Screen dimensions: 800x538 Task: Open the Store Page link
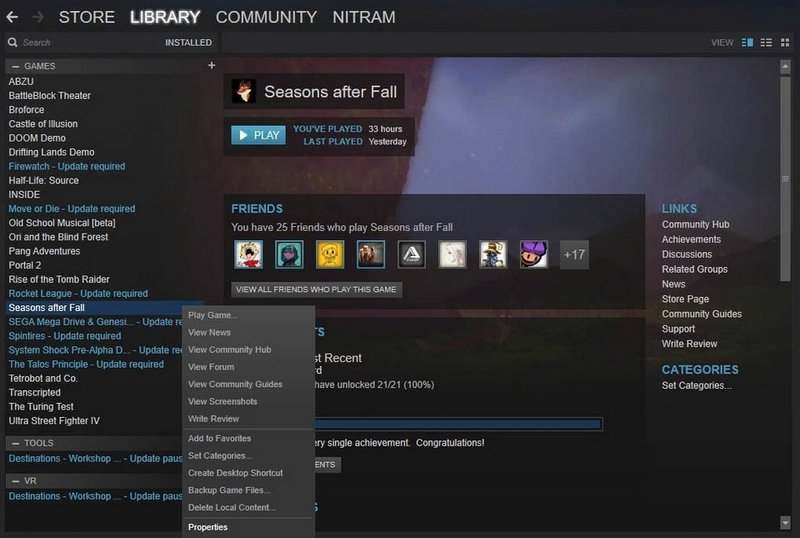(685, 299)
